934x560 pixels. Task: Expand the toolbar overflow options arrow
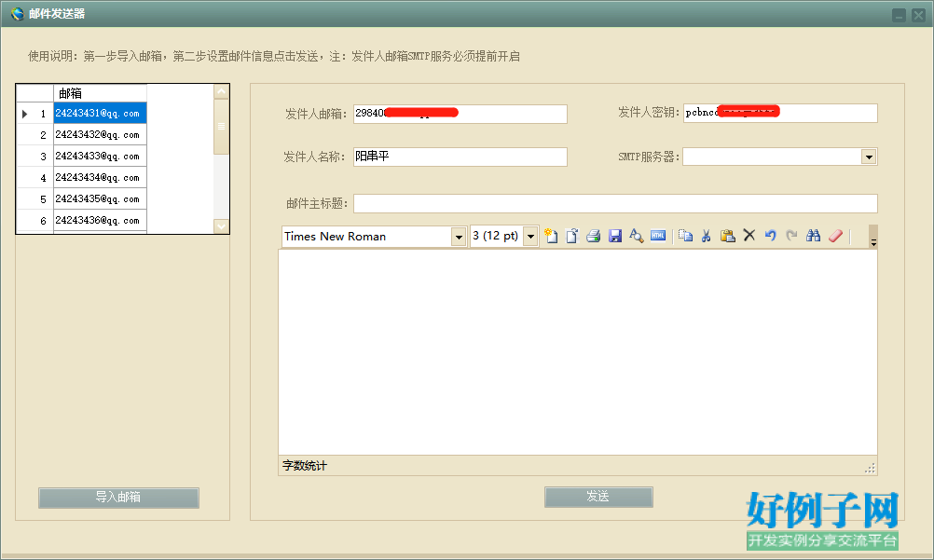[873, 237]
